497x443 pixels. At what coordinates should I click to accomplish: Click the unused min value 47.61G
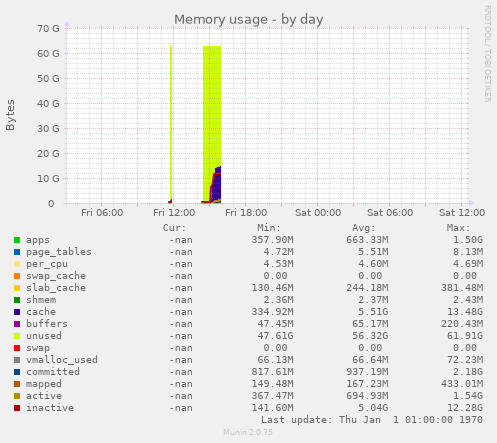[275, 336]
